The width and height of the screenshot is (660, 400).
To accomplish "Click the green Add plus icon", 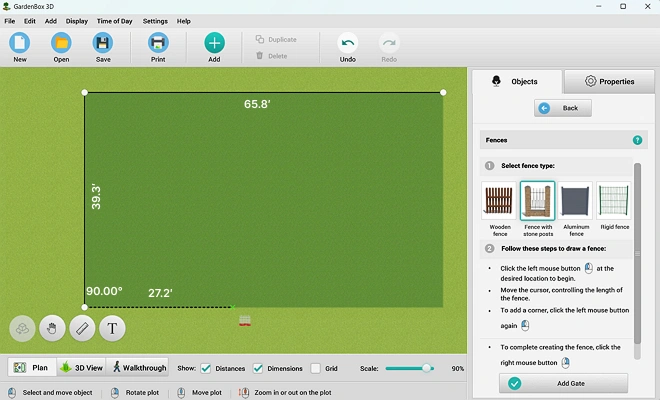I will pos(214,43).
